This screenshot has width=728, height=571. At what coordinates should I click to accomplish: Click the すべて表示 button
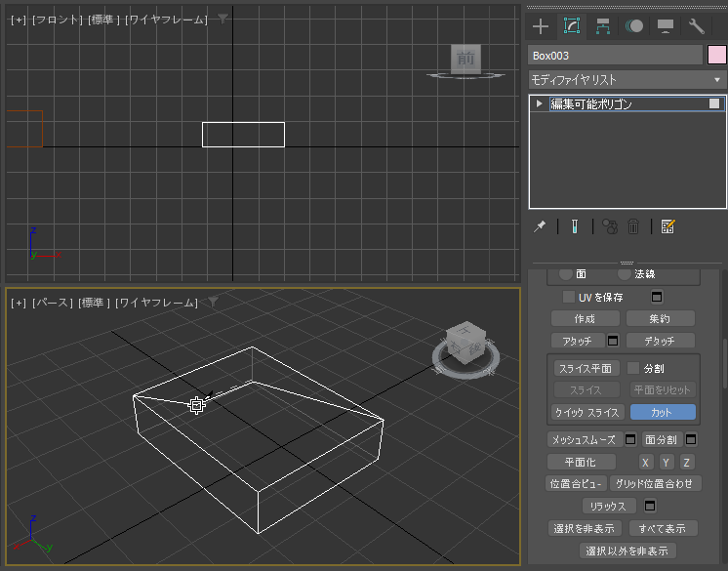coord(663,528)
